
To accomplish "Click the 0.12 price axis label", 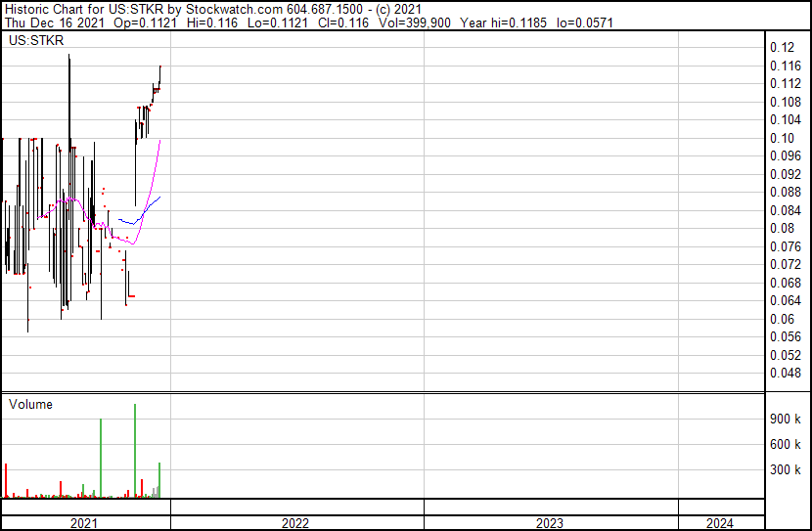I will click(781, 47).
